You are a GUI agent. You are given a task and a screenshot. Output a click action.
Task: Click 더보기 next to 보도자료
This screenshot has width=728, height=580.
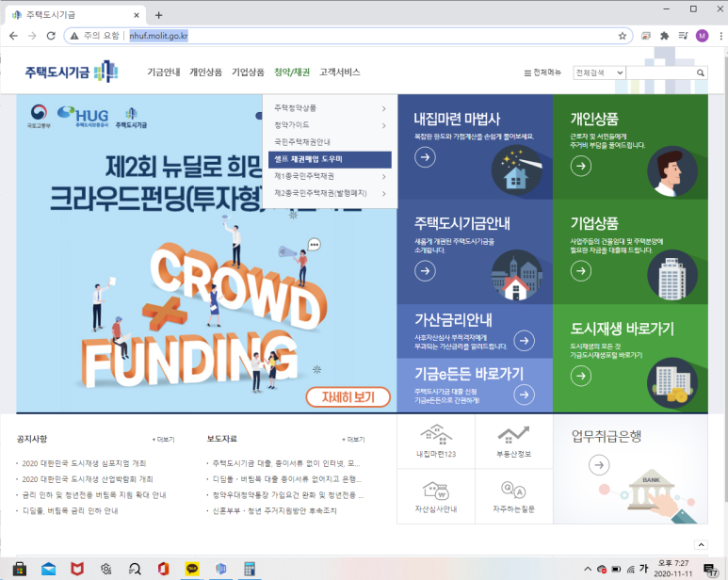[x=353, y=440]
